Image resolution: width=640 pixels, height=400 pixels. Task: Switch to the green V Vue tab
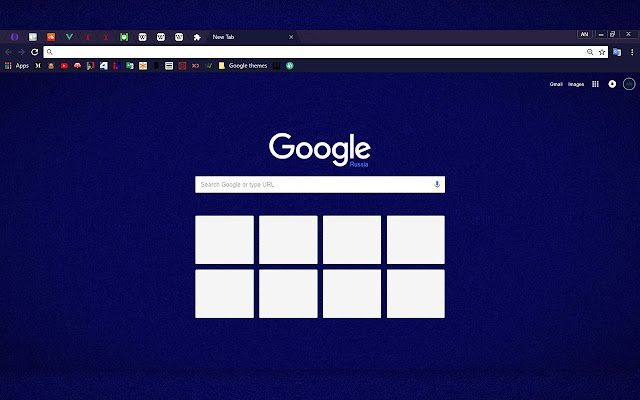click(x=69, y=37)
